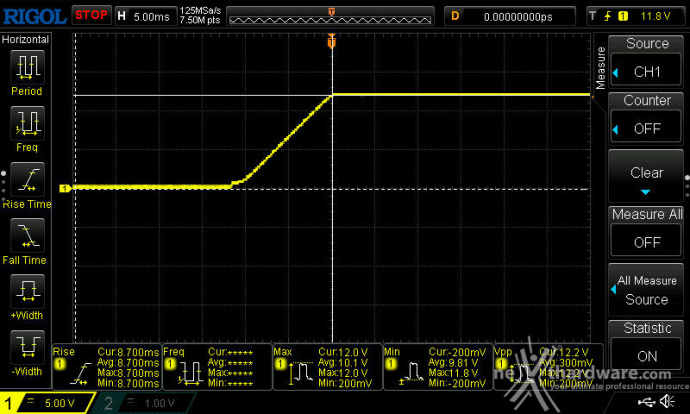Open the Source CH1 menu
Screen dimensions: 690x414
click(x=646, y=61)
